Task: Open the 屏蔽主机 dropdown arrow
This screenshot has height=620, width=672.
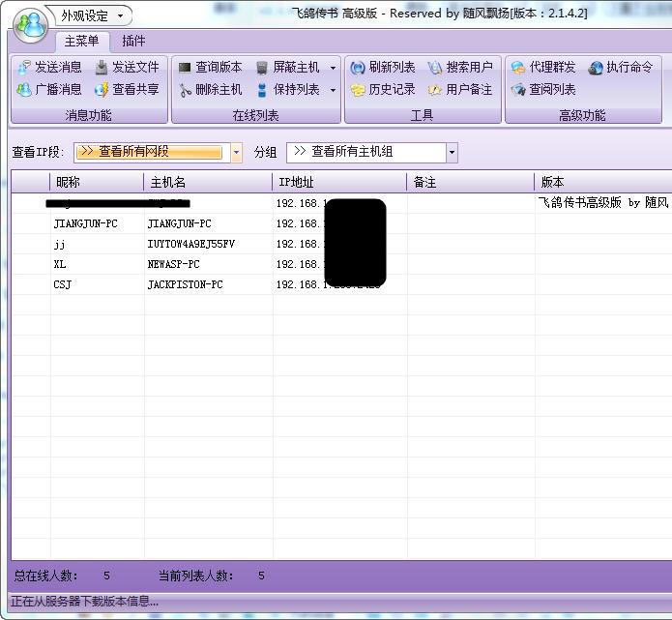Action: tap(333, 68)
